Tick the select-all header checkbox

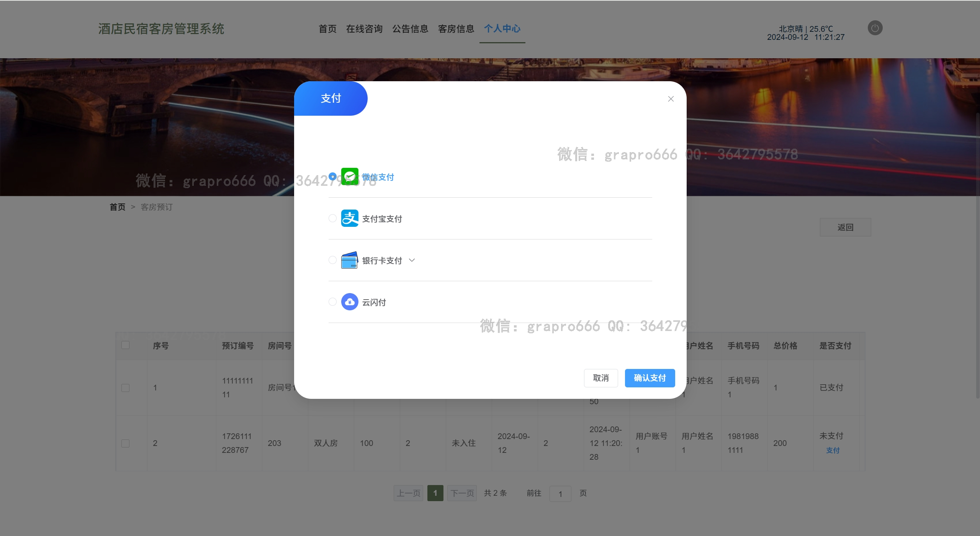point(125,345)
